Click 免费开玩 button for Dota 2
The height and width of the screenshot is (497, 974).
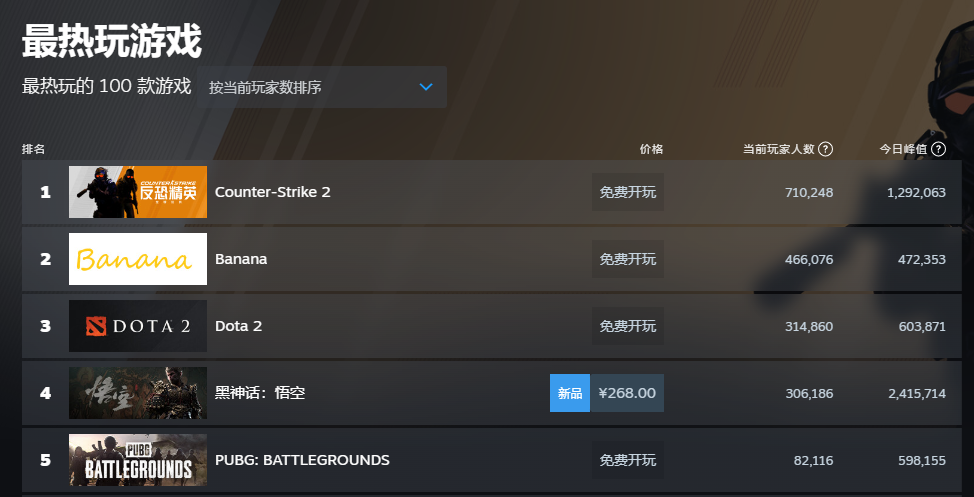[x=628, y=326]
